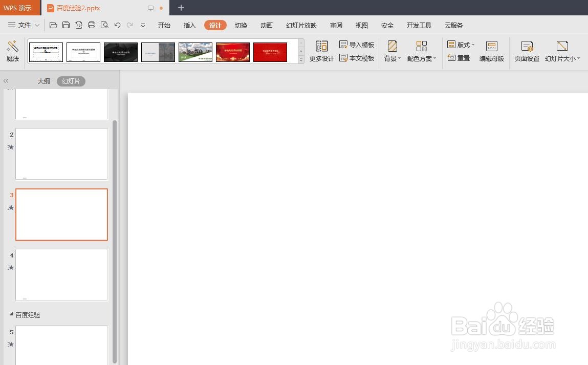
Task: Open the file with the folder icon
Action: (x=53, y=25)
